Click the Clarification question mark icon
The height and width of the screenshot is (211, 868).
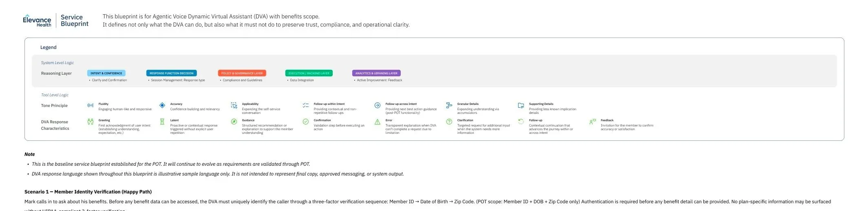[449, 122]
